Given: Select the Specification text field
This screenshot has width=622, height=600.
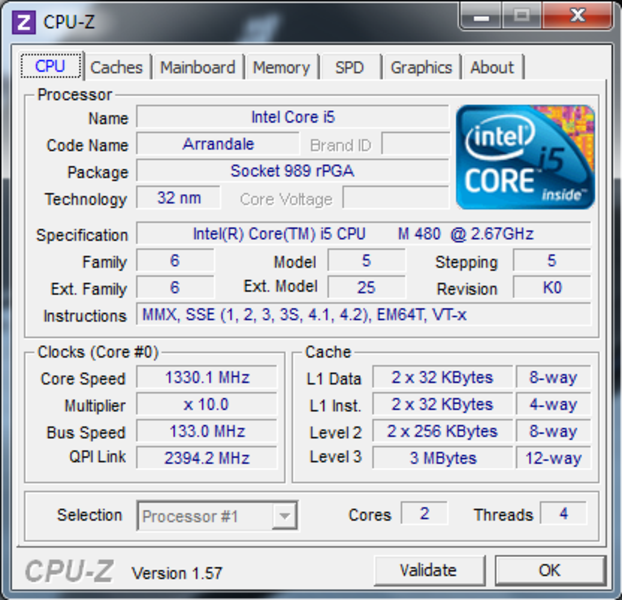Looking at the screenshot, I should click(x=363, y=234).
